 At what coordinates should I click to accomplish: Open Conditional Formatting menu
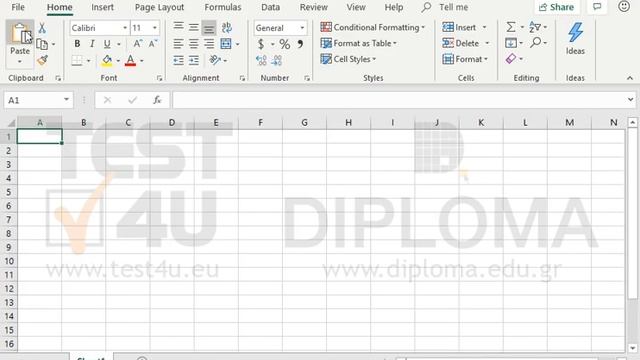pos(373,27)
